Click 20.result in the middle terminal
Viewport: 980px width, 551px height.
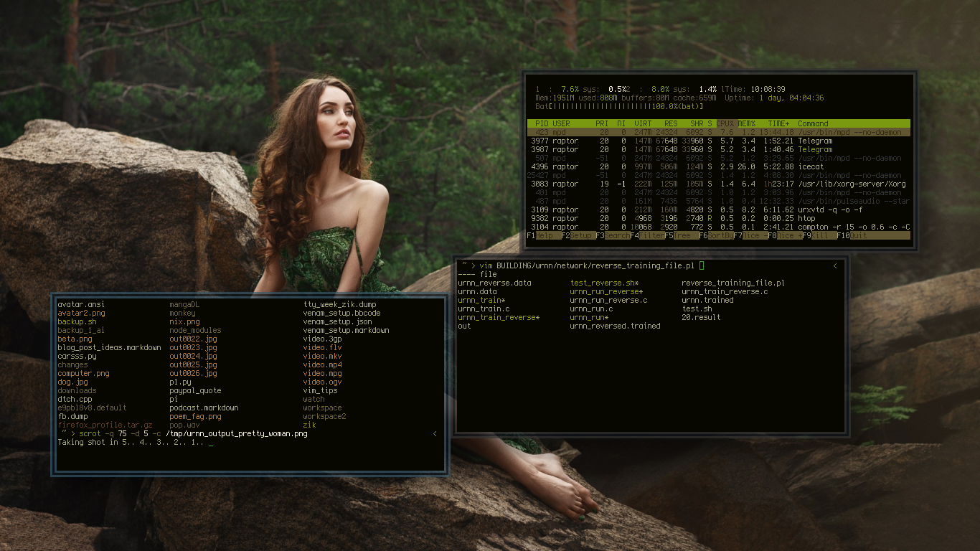click(x=701, y=317)
